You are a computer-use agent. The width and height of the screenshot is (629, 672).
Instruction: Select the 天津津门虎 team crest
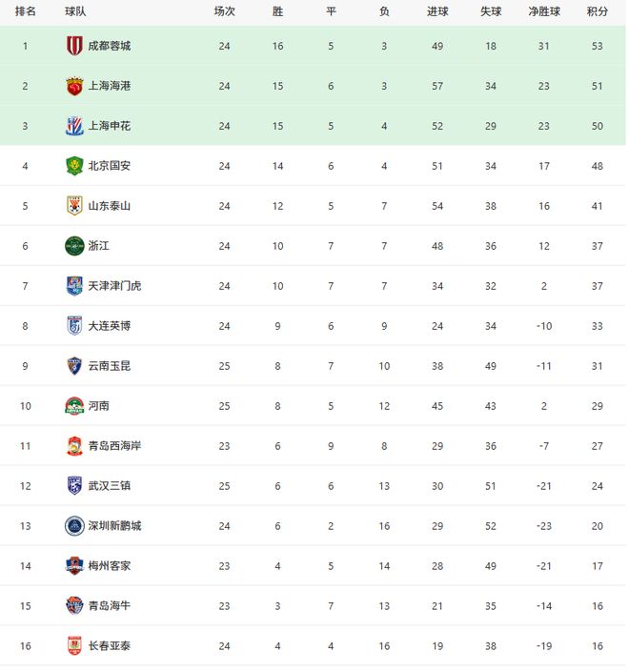coord(74,286)
